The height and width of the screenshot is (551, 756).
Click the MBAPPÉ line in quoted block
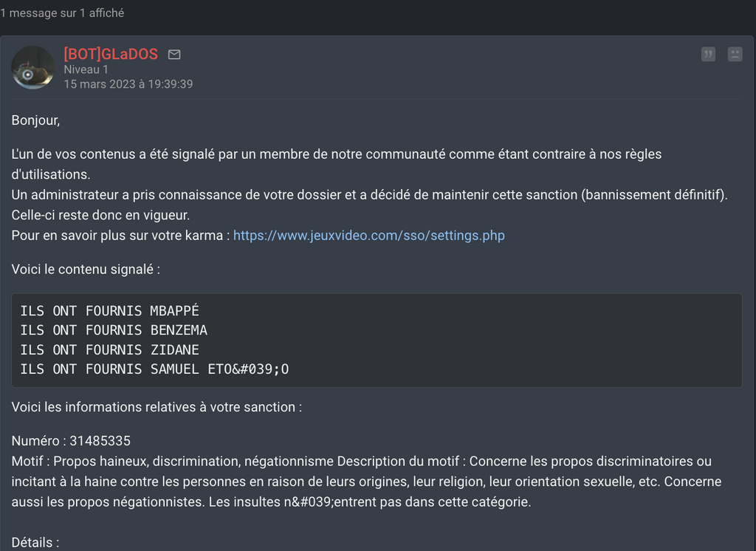[109, 311]
